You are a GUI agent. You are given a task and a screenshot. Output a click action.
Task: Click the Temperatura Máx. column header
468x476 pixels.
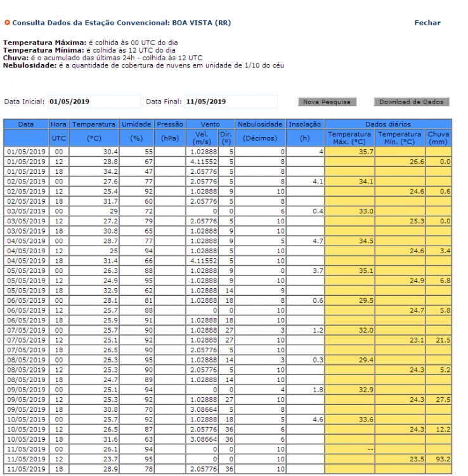click(349, 138)
